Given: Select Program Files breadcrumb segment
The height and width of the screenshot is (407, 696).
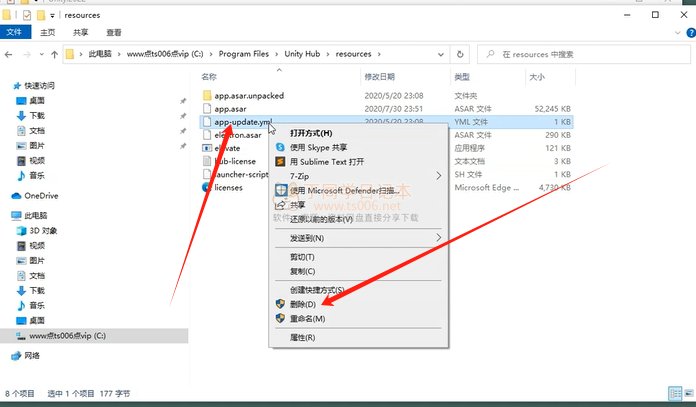Looking at the screenshot, I should coord(244,54).
